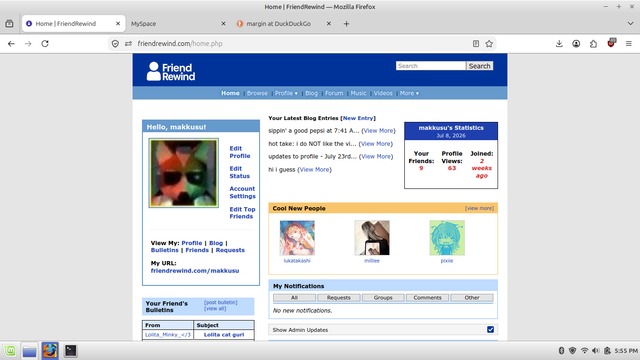Select the Requests notifications tab
Screen dimensions: 640x360
(339, 298)
